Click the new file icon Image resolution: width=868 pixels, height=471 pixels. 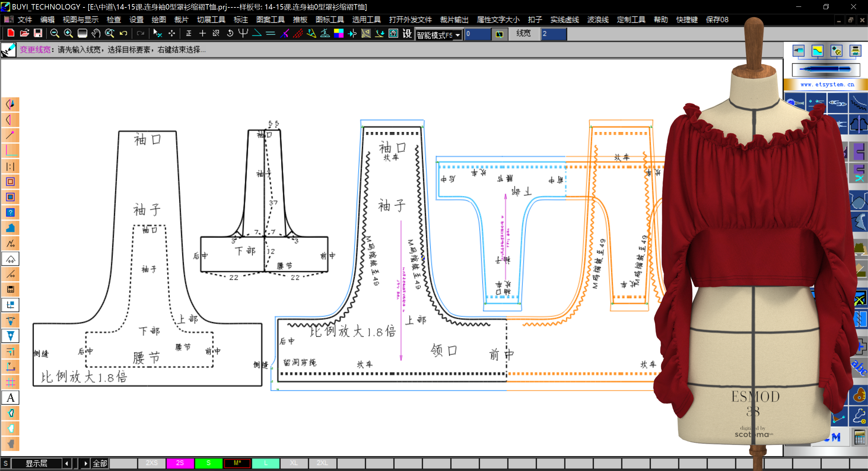coord(11,33)
